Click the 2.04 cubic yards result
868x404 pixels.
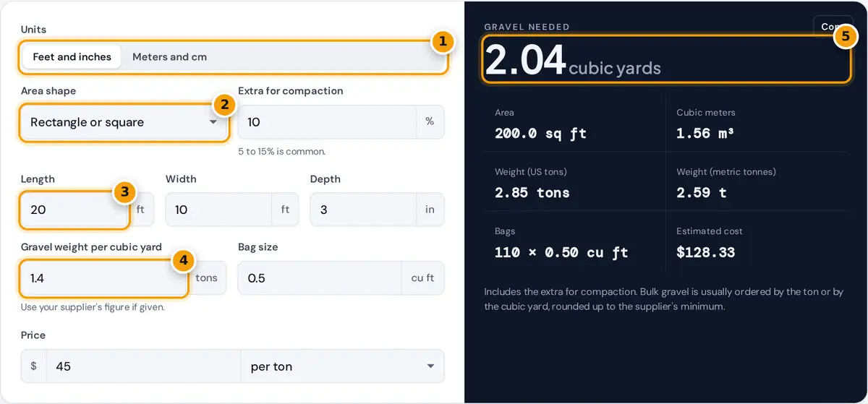(572, 61)
